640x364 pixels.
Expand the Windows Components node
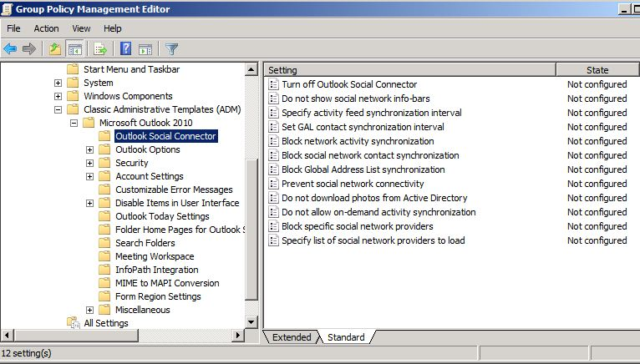tap(58, 96)
